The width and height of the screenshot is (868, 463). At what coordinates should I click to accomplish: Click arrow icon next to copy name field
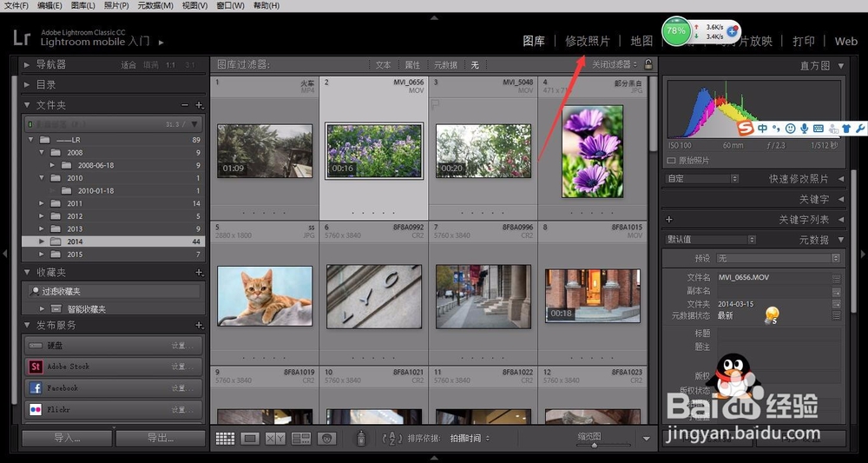coord(837,292)
